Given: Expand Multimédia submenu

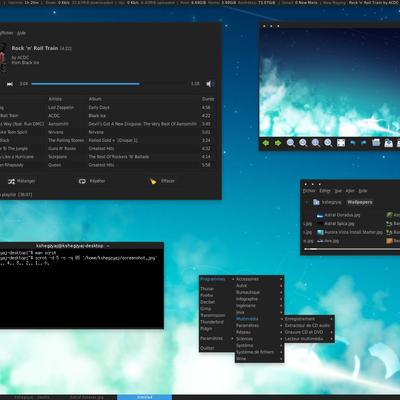Looking at the screenshot, I should 259,319.
